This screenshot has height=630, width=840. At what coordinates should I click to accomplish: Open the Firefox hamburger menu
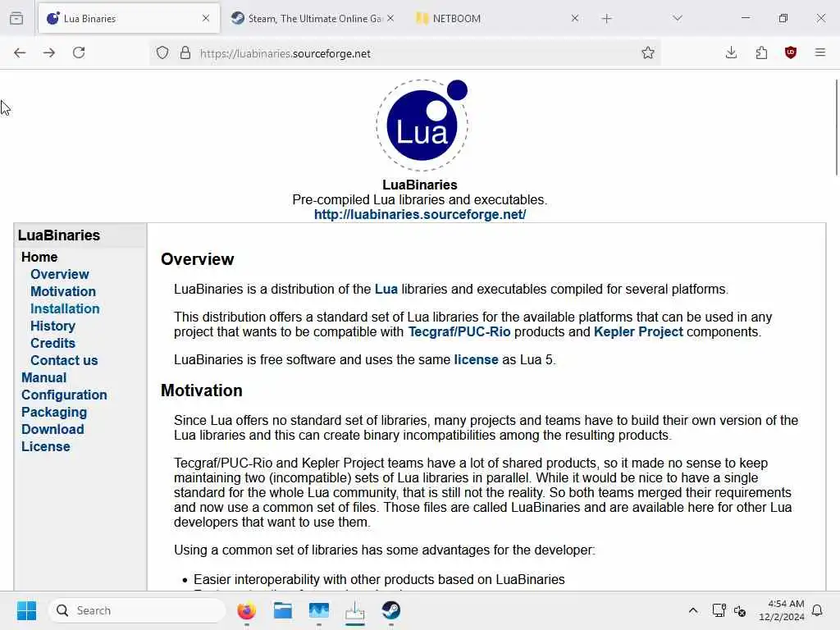(x=819, y=52)
